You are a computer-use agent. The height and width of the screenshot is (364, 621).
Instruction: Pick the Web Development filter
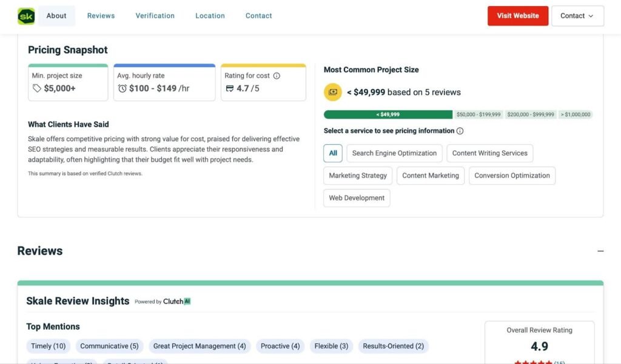[x=357, y=198]
